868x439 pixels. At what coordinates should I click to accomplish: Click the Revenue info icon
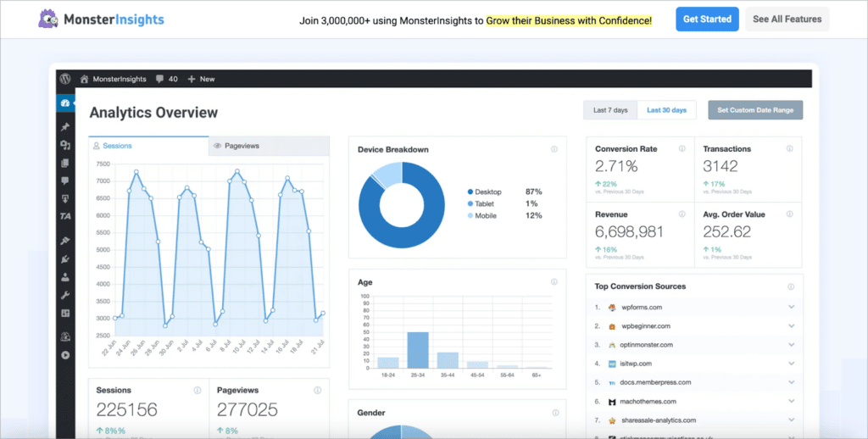(x=682, y=214)
